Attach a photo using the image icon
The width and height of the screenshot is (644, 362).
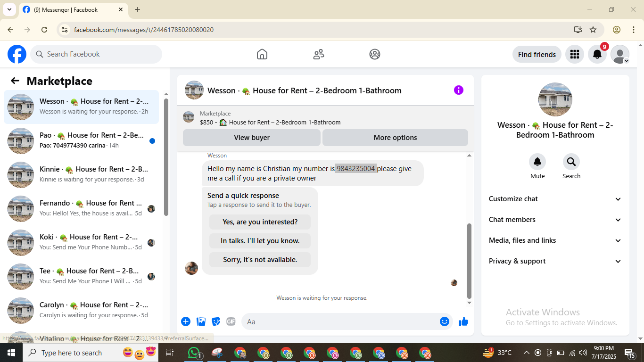(x=201, y=321)
